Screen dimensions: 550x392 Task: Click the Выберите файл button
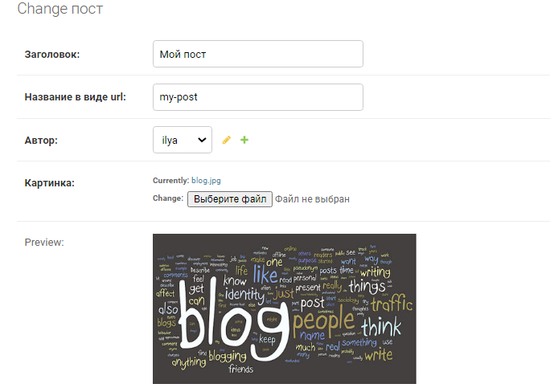point(230,199)
